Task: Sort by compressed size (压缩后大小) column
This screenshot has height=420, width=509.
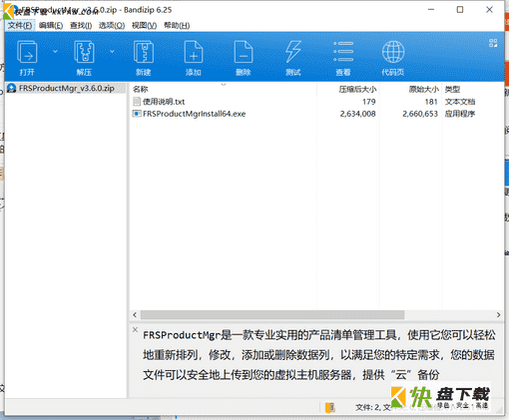Action: (347, 89)
